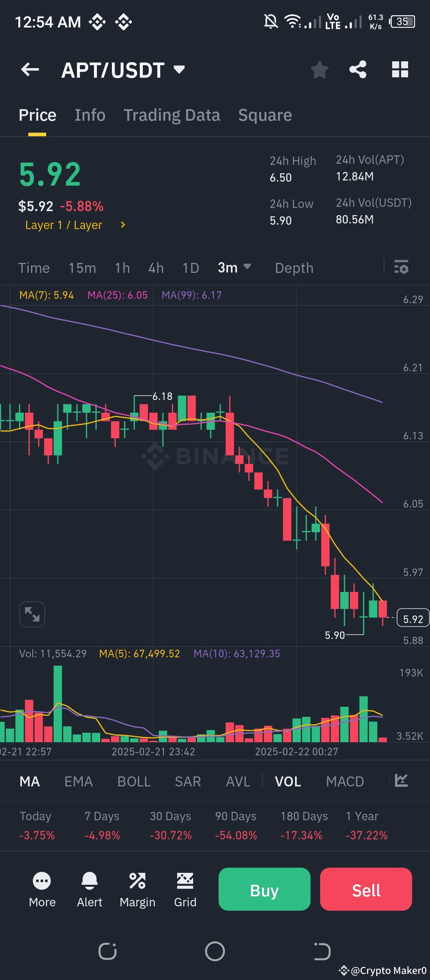
Task: Favorite APT/USDT using the star icon
Action: pyautogui.click(x=319, y=69)
